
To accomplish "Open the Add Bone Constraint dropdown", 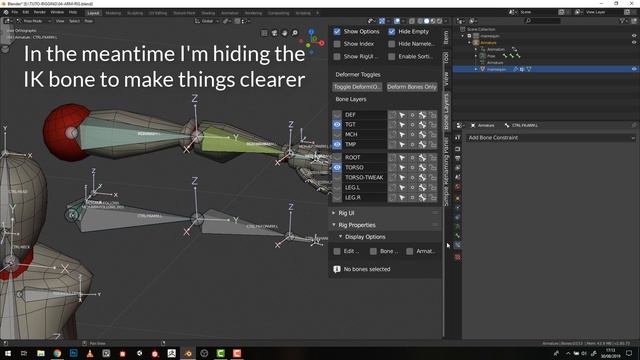I will [550, 138].
